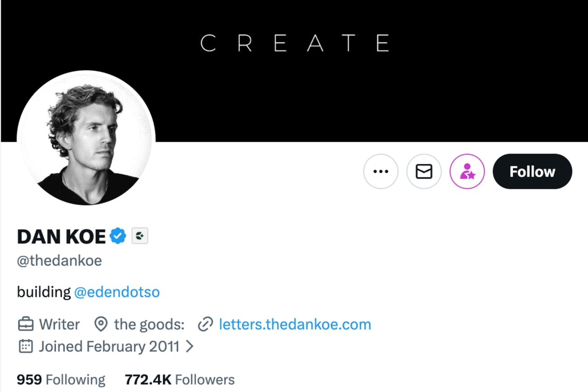
Task: Click the Joined February 2011 text
Action: (109, 346)
